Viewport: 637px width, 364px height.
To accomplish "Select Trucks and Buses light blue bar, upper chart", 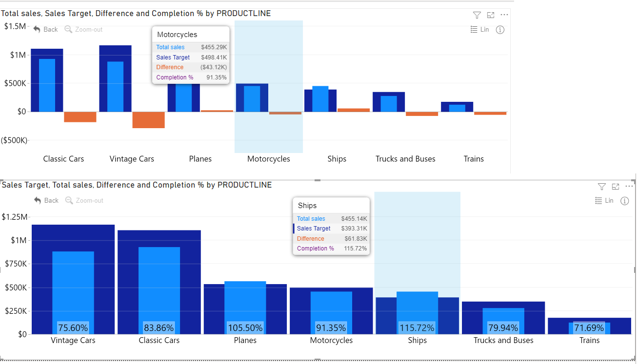I will point(389,104).
